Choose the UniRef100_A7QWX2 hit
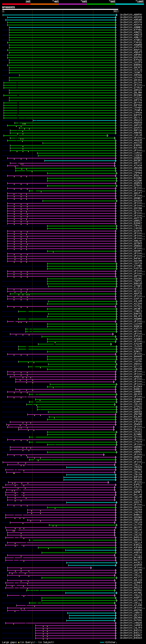This screenshot has width=146, height=644. coord(131,40)
